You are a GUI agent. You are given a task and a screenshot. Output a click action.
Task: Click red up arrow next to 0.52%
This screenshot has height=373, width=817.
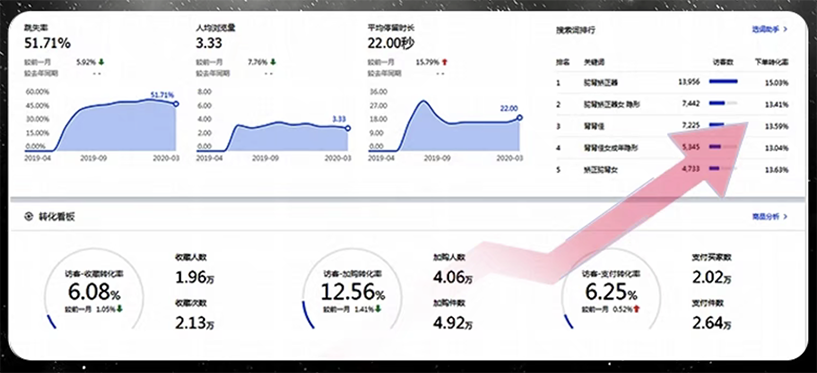[x=636, y=309]
